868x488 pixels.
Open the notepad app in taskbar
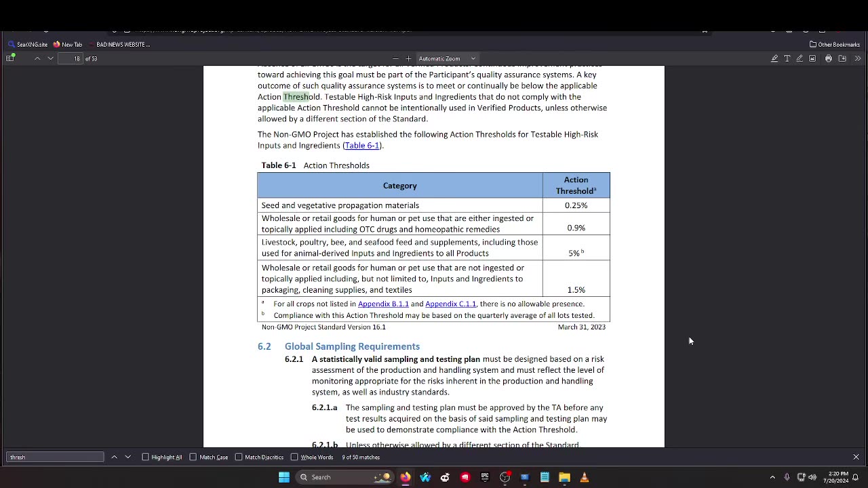(x=545, y=477)
